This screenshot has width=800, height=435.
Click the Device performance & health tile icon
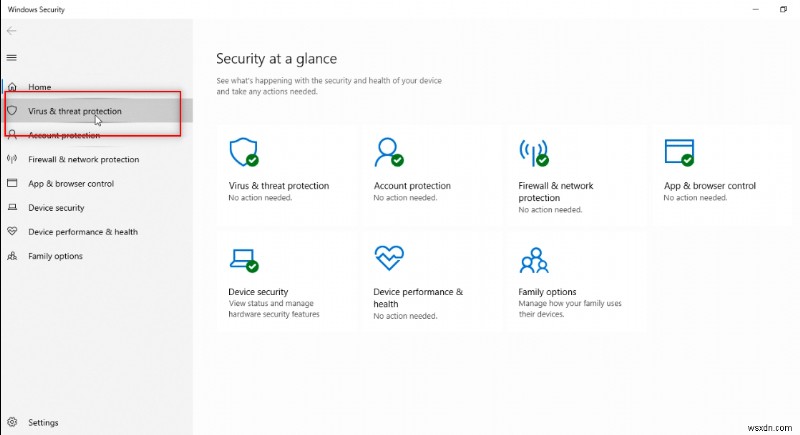click(388, 259)
